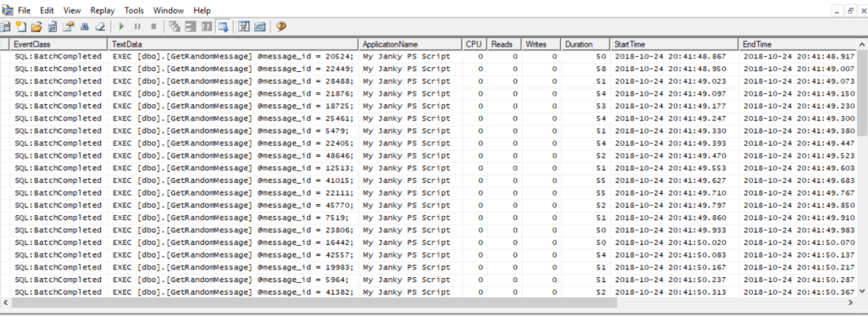Click the New Trace toolbar icon

(6, 26)
